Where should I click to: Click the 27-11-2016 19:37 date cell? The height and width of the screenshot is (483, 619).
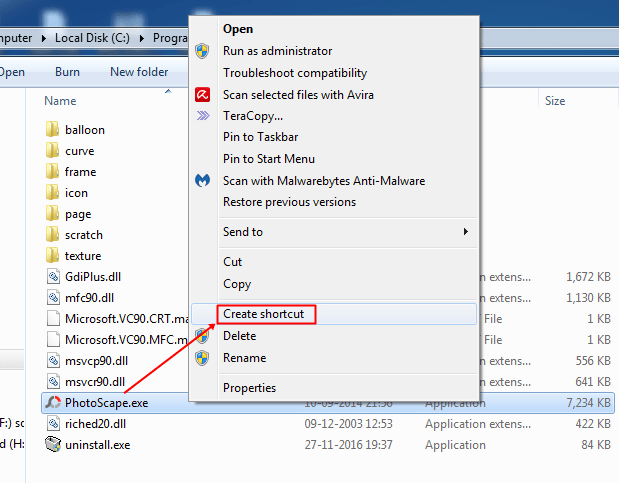tap(348, 445)
